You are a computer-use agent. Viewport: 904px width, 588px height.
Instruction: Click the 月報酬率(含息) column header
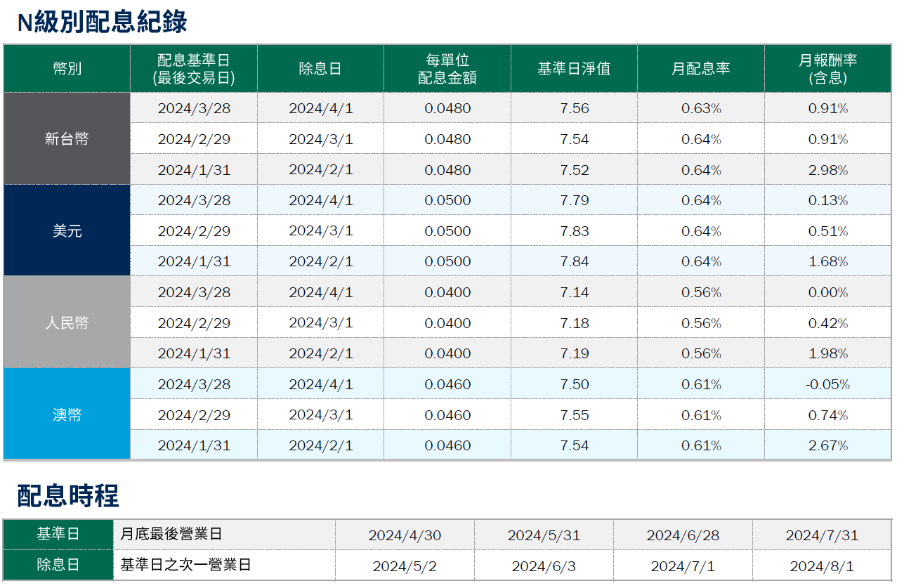point(827,68)
